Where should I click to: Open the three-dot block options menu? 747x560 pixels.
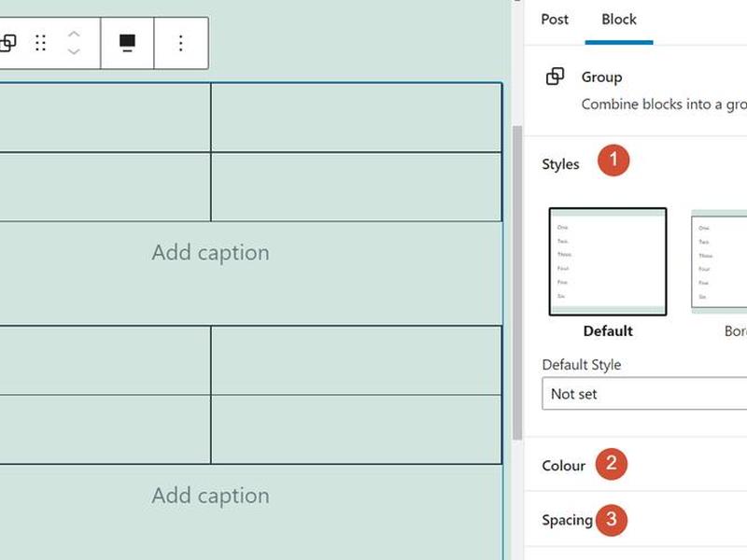point(180,43)
